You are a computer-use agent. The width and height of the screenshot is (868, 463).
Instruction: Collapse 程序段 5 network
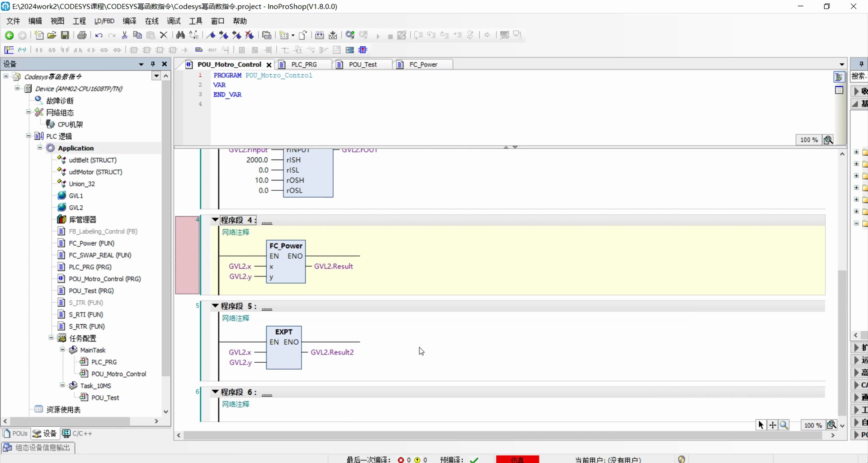tap(215, 306)
